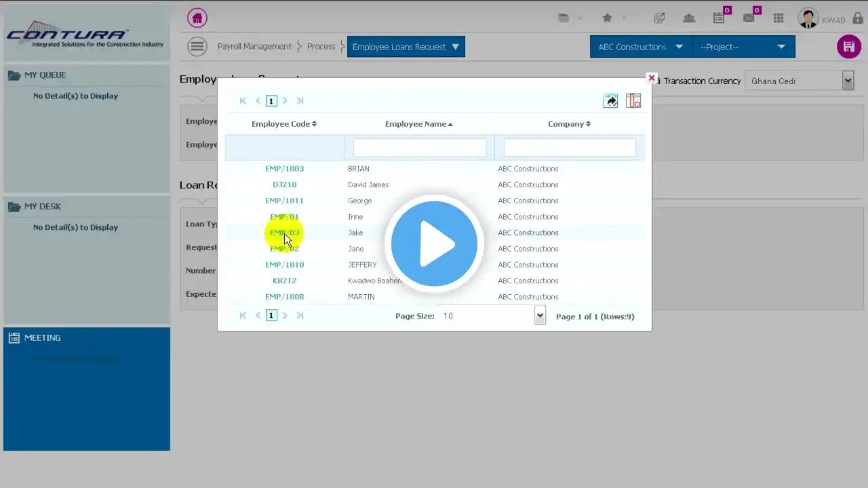The height and width of the screenshot is (488, 868).
Task: Select Payroll Management in the breadcrumb
Action: [x=254, y=47]
